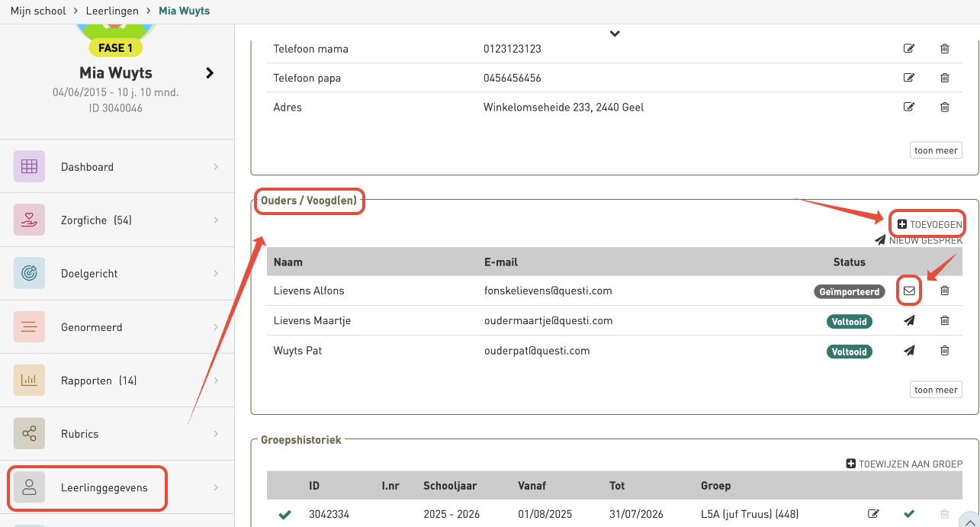This screenshot has width=980, height=527.
Task: Delete parent Lievens Alfons
Action: click(945, 291)
